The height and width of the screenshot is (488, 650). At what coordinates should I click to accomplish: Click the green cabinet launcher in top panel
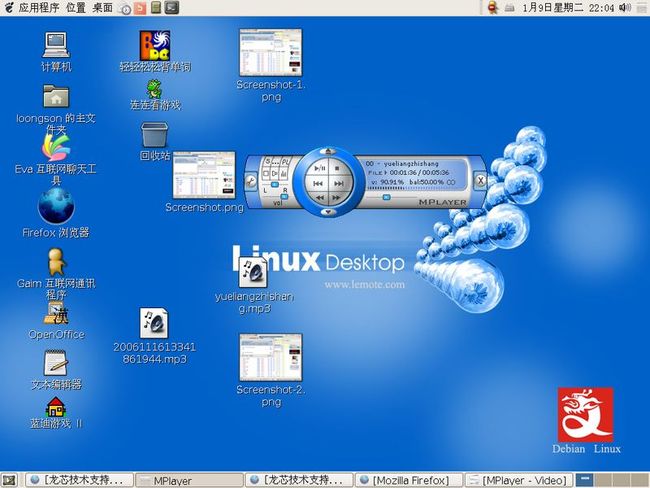point(156,8)
